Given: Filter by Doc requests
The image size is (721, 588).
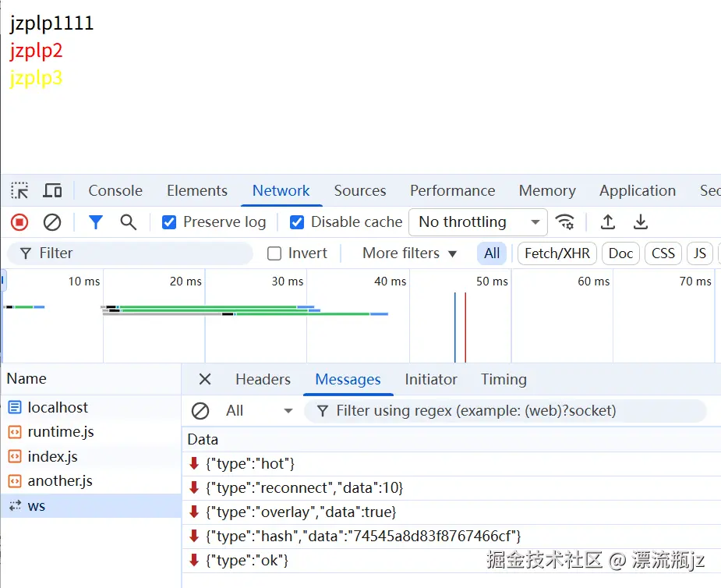Looking at the screenshot, I should pyautogui.click(x=620, y=253).
